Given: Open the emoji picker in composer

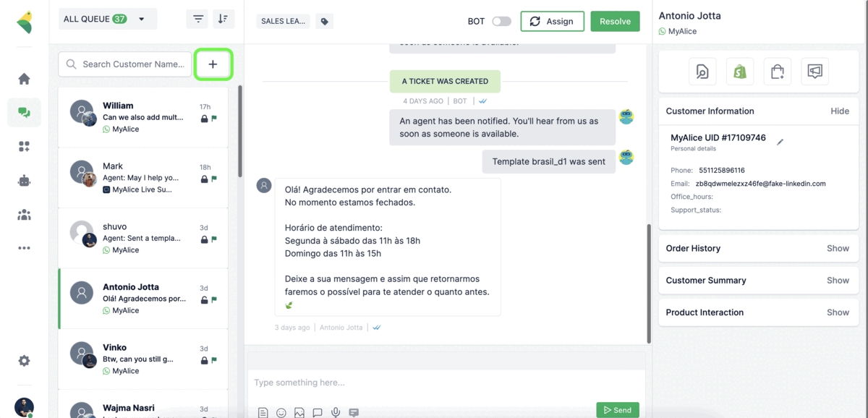Looking at the screenshot, I should tap(281, 412).
